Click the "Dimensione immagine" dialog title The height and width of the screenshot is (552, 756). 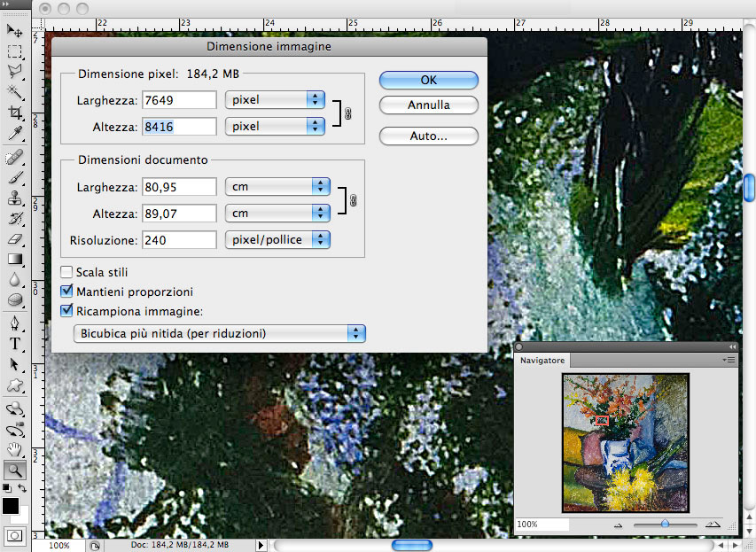[x=269, y=46]
